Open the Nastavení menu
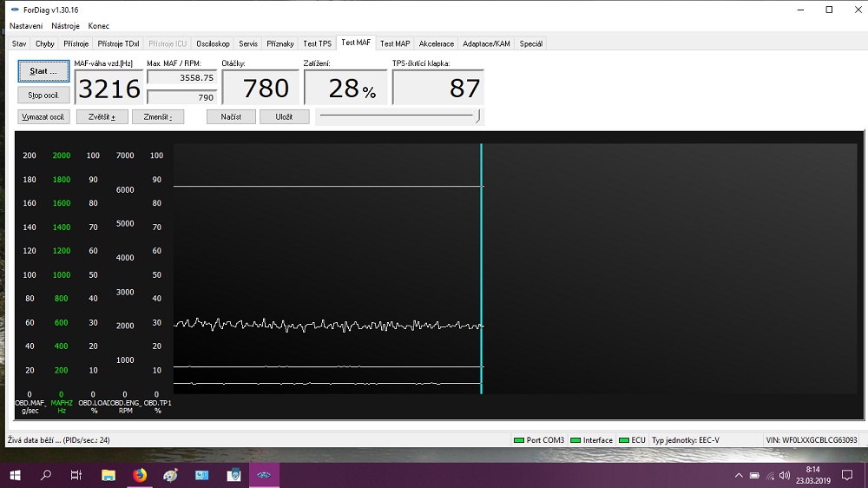 (x=26, y=26)
